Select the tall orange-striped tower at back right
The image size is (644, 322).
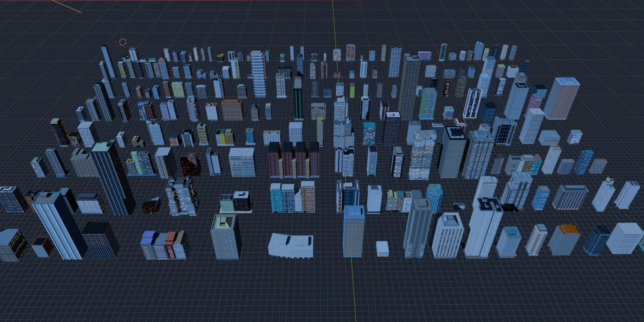coord(561,99)
